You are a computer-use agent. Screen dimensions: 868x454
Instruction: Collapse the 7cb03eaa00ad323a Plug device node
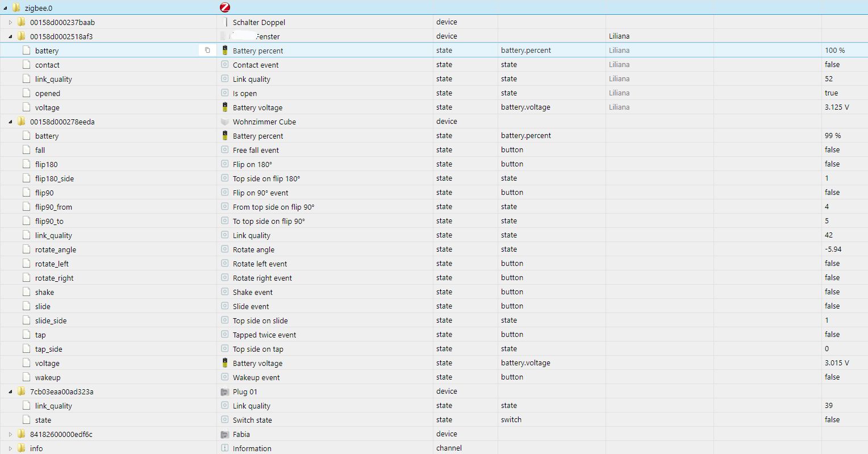tap(10, 391)
